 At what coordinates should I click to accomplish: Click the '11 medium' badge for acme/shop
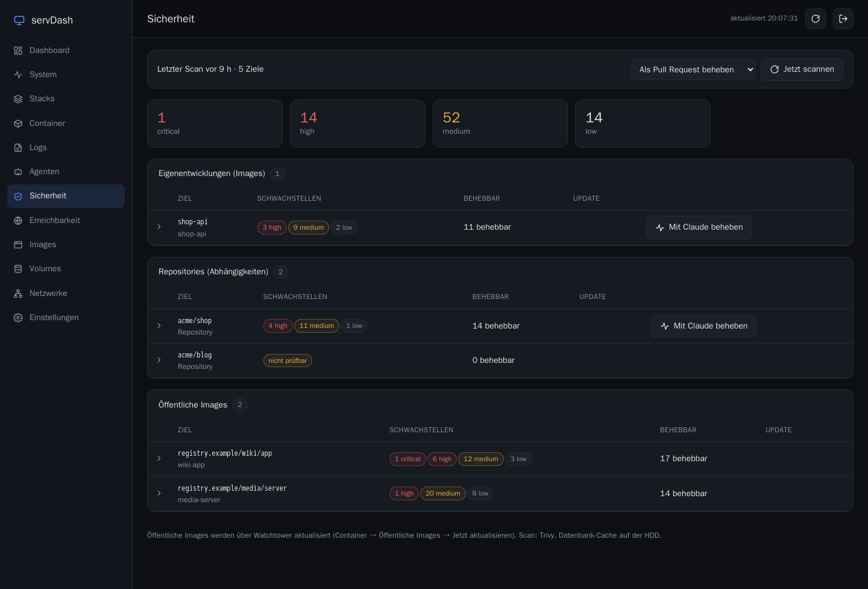click(x=316, y=326)
